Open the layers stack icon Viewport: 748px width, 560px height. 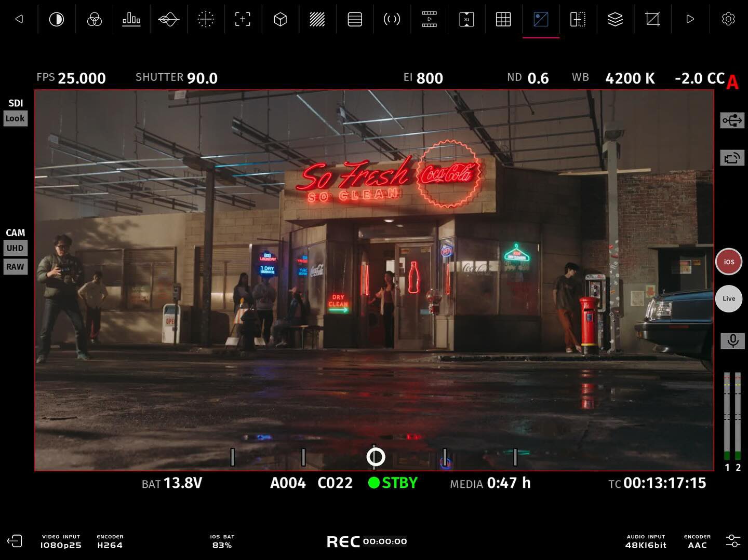tap(615, 20)
